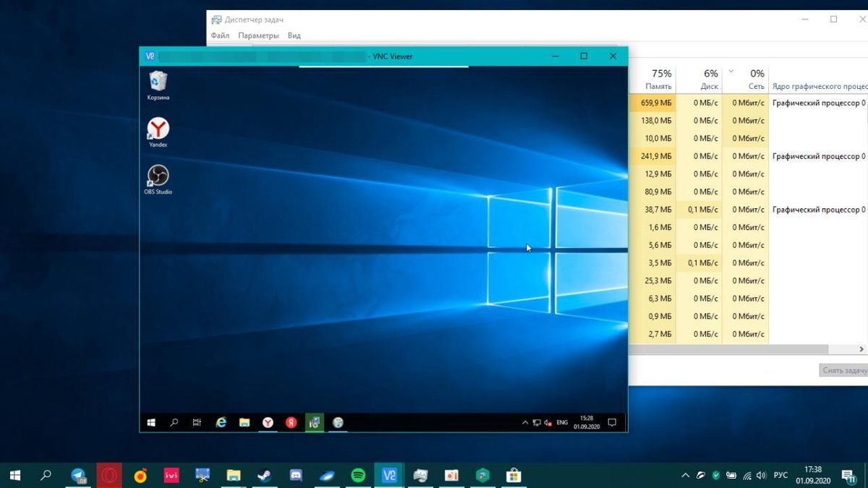Click the remote clock showing 15:28
868x488 pixels.
coord(586,422)
